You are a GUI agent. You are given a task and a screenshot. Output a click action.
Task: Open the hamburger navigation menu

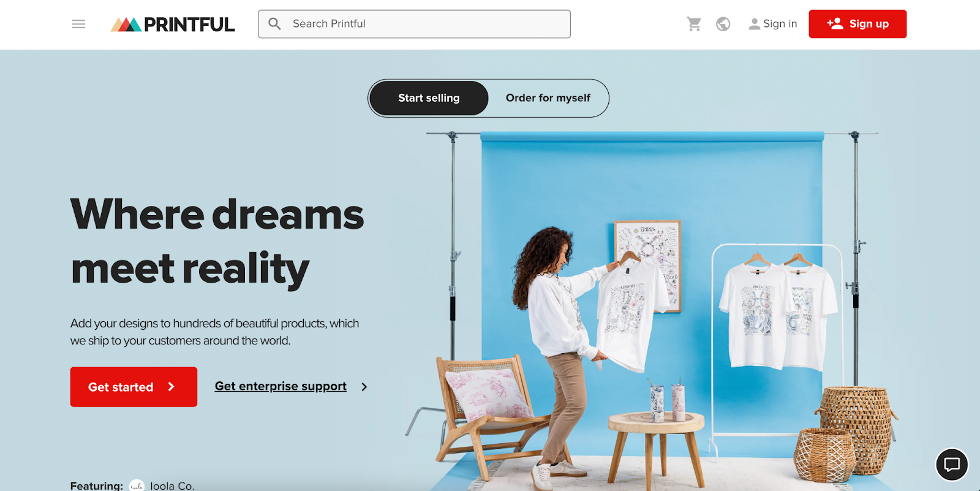click(78, 24)
